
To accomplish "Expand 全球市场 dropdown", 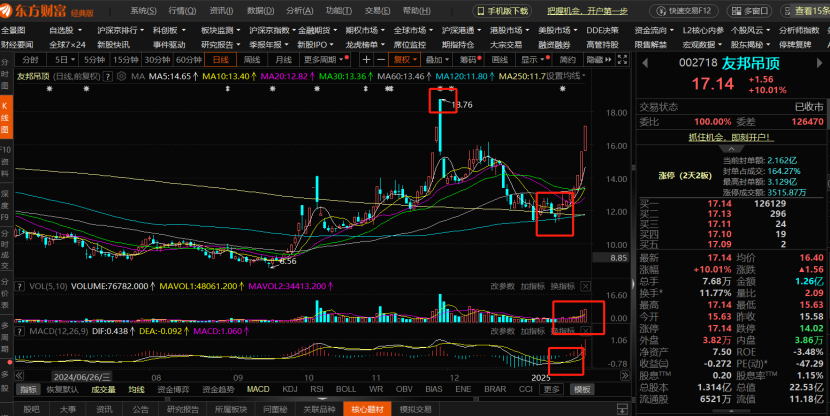I will point(413,31).
